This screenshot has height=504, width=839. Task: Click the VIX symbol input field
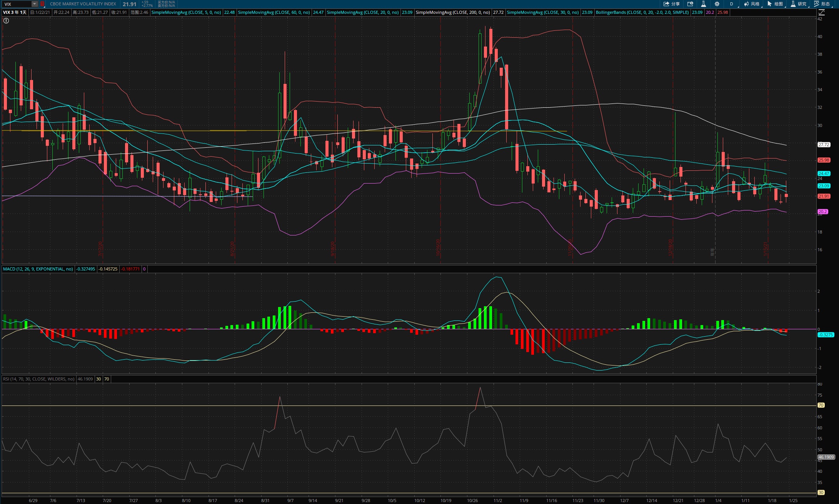click(x=16, y=4)
